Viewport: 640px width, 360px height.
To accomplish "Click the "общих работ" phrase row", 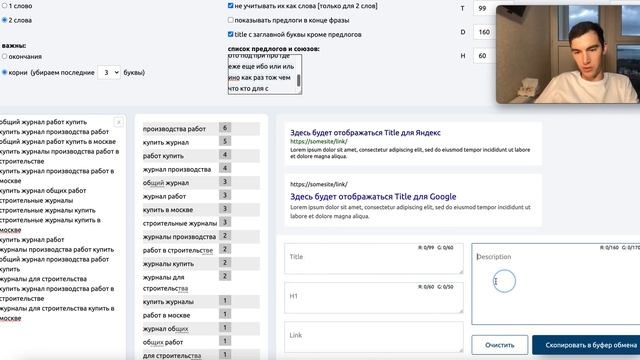I will [x=201, y=342].
